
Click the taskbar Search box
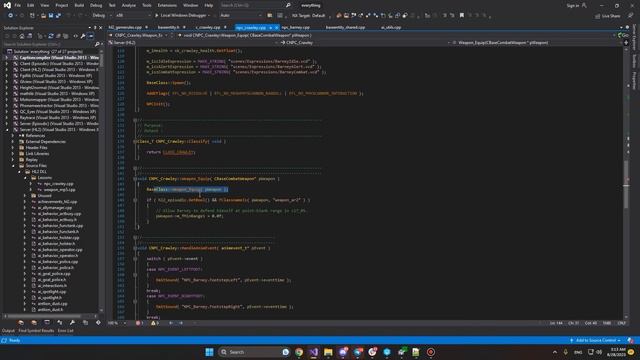[254, 352]
